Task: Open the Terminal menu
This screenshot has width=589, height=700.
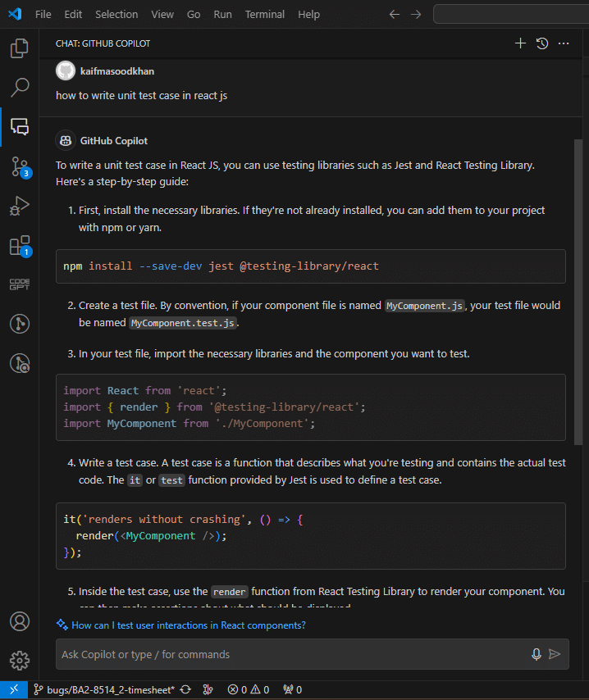Action: (265, 14)
